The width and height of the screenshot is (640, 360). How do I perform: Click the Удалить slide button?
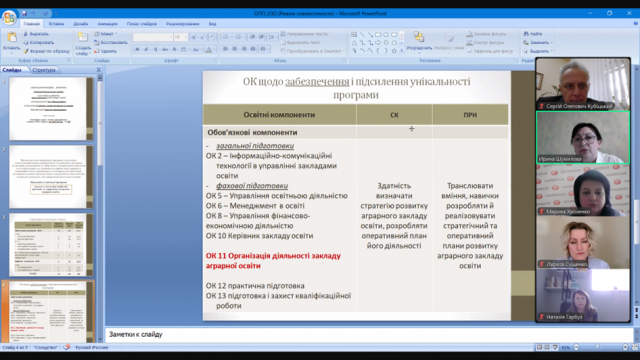tap(106, 51)
